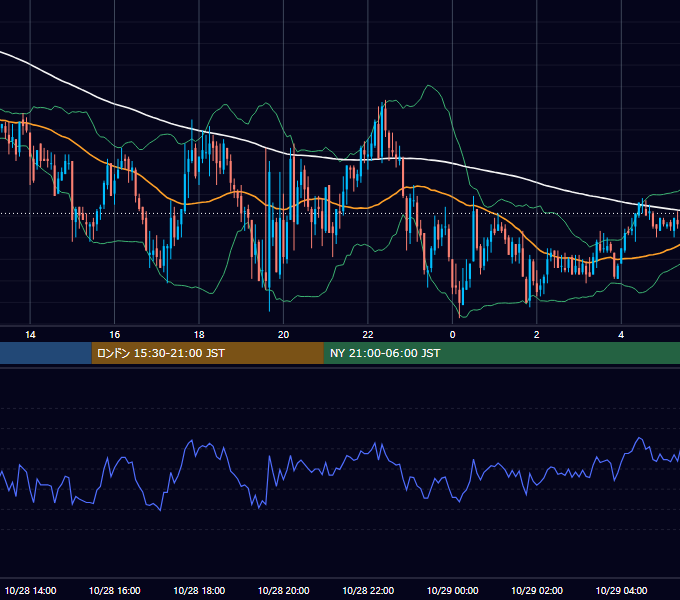680x600 pixels.
Task: Click the 10/28 16:00 date label
Action: [x=114, y=590]
